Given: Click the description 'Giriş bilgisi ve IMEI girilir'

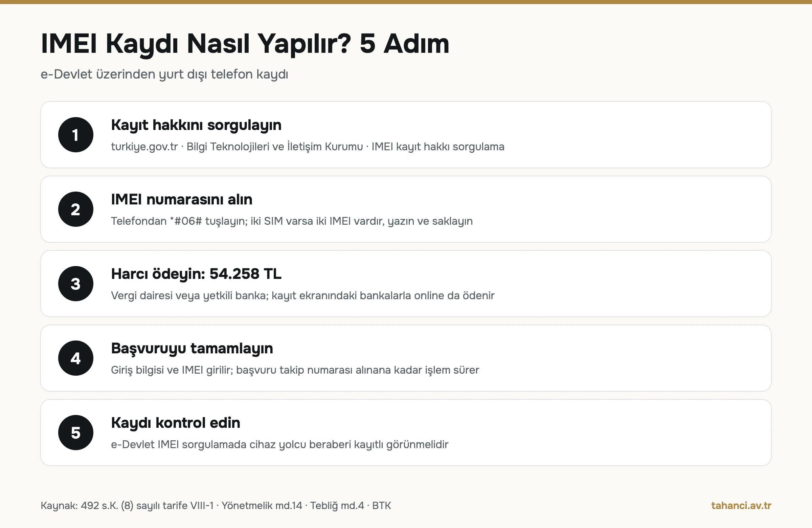Looking at the screenshot, I should (295, 370).
